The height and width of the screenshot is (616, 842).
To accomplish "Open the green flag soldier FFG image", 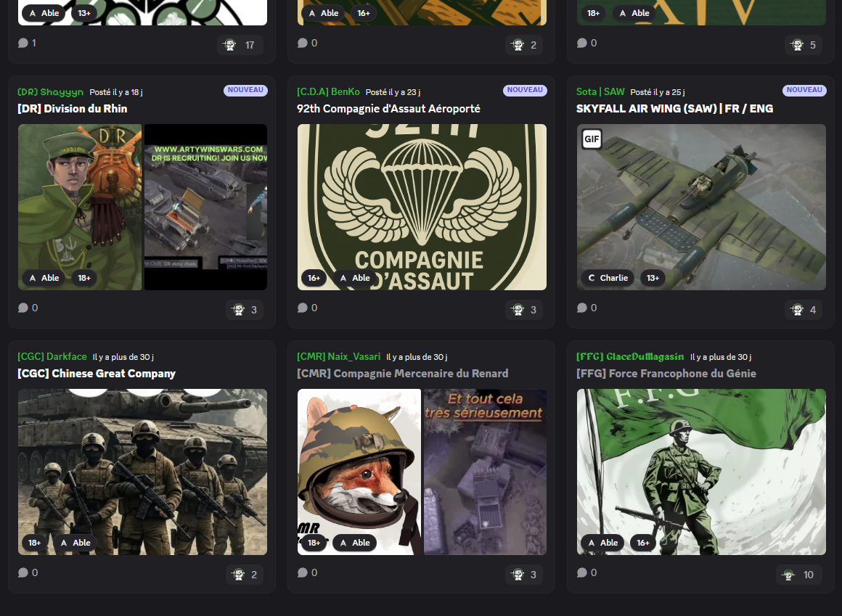I will click(x=701, y=472).
